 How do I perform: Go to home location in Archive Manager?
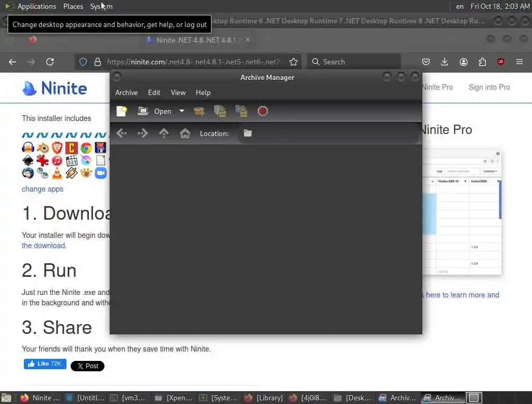point(185,133)
